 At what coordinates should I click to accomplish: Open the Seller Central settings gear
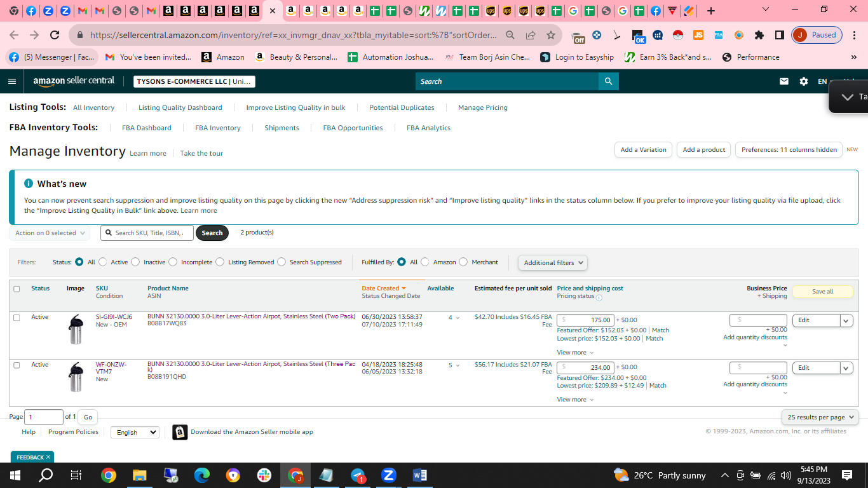click(x=804, y=81)
